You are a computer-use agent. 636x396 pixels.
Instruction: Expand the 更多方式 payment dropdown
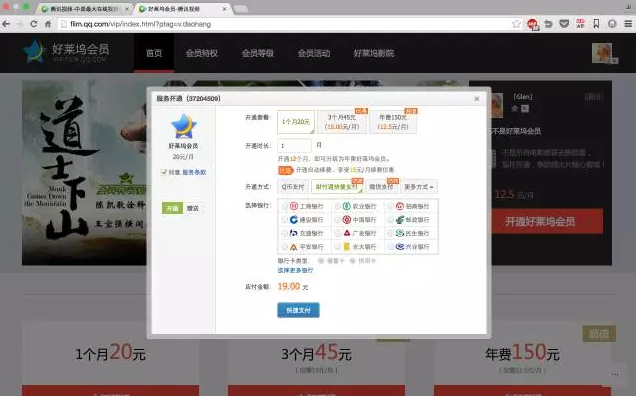[419, 187]
